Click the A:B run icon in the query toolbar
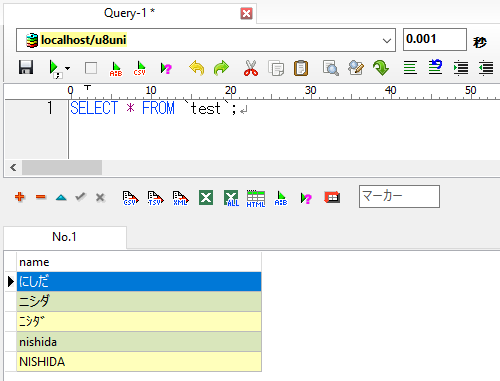Screen dimensions: 500x381 click(x=116, y=68)
